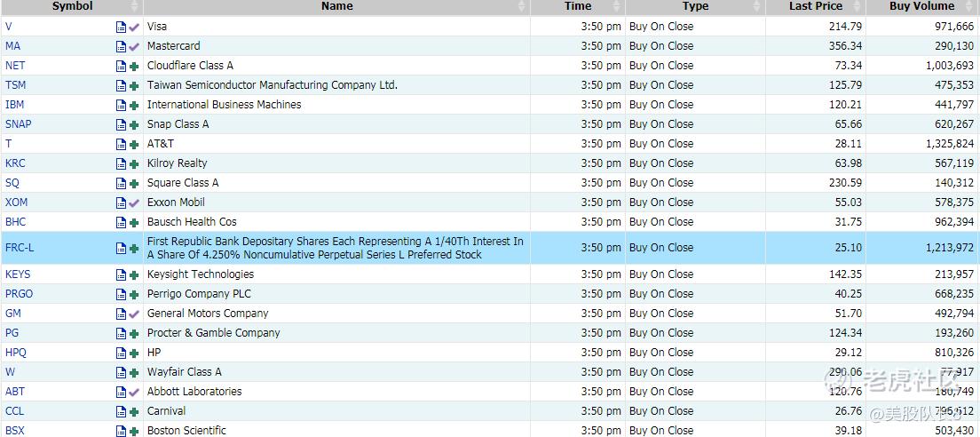Open the NET ticker symbol link
Viewport: 980px width, 437px height.
tap(15, 66)
